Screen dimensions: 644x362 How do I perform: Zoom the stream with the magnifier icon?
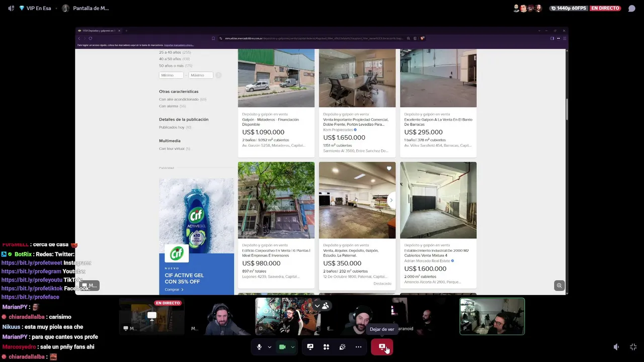559,286
